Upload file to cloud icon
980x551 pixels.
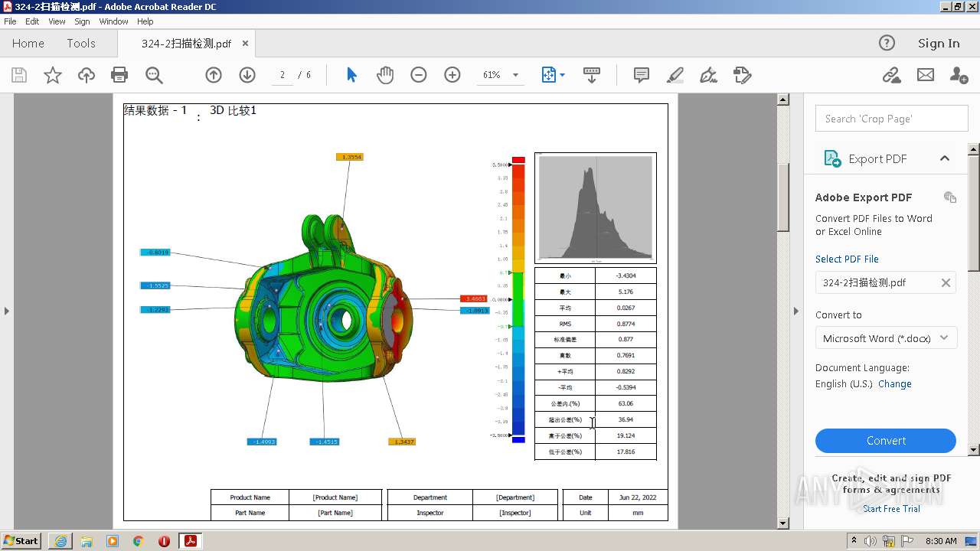87,75
